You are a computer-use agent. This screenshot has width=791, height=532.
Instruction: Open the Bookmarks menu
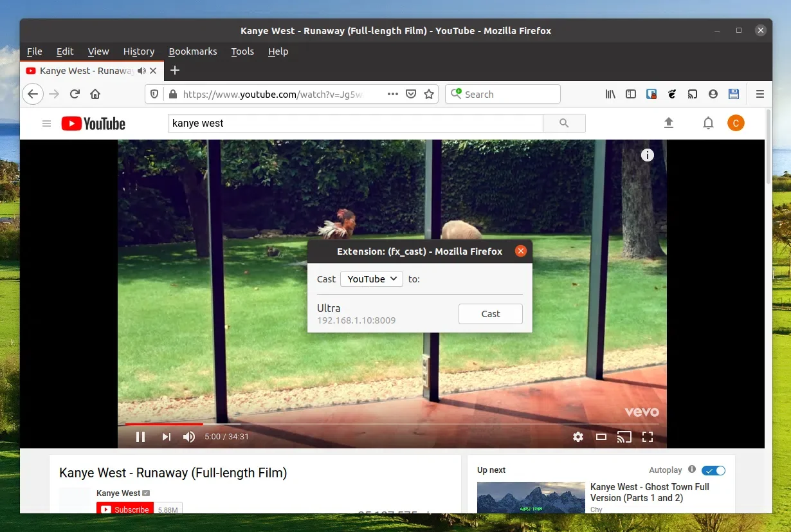click(x=193, y=51)
